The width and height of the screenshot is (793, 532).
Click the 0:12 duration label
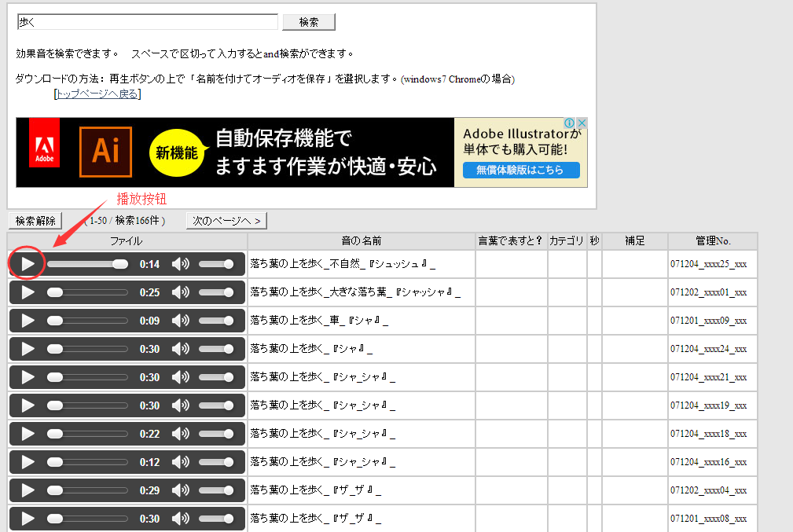click(x=149, y=462)
